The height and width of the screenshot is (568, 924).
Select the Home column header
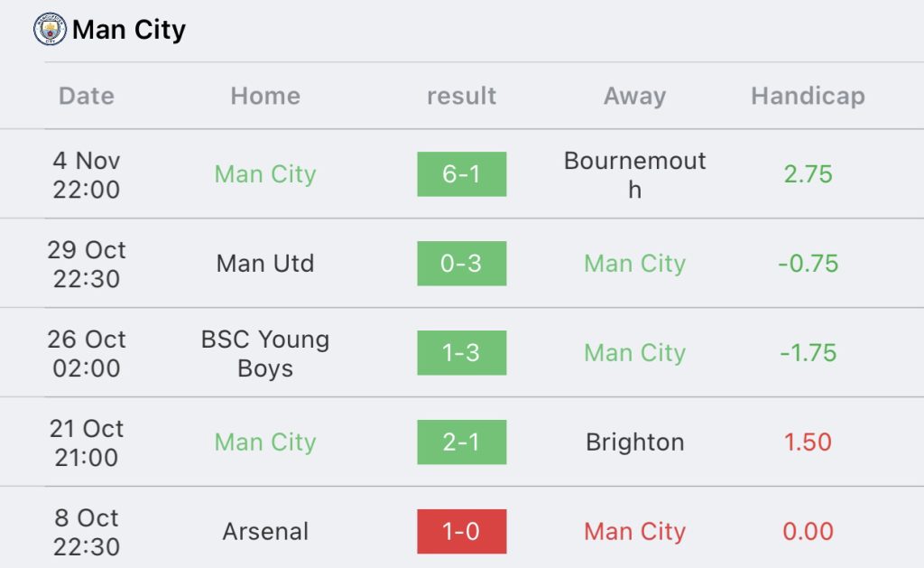point(265,96)
